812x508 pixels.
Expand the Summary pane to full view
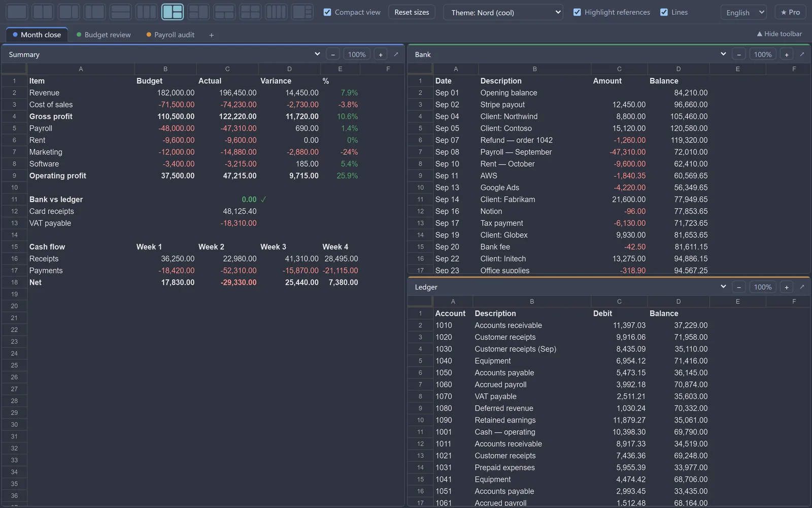[x=396, y=54]
